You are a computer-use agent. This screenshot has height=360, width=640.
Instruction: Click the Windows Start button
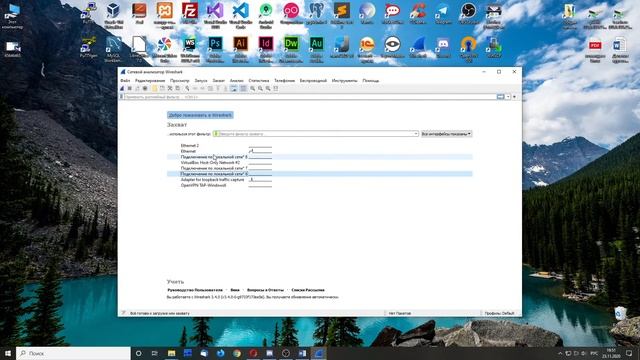coord(8,353)
